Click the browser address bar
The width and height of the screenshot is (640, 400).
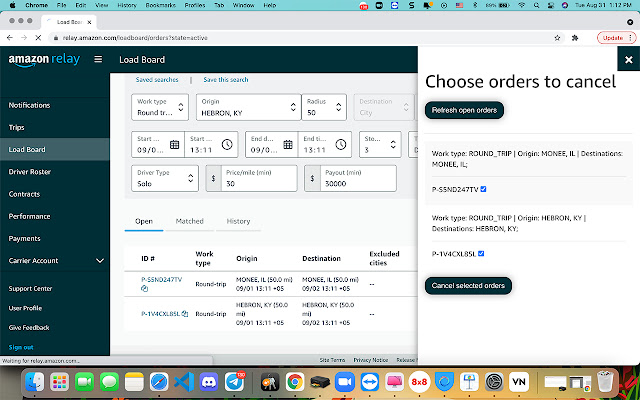(302, 38)
